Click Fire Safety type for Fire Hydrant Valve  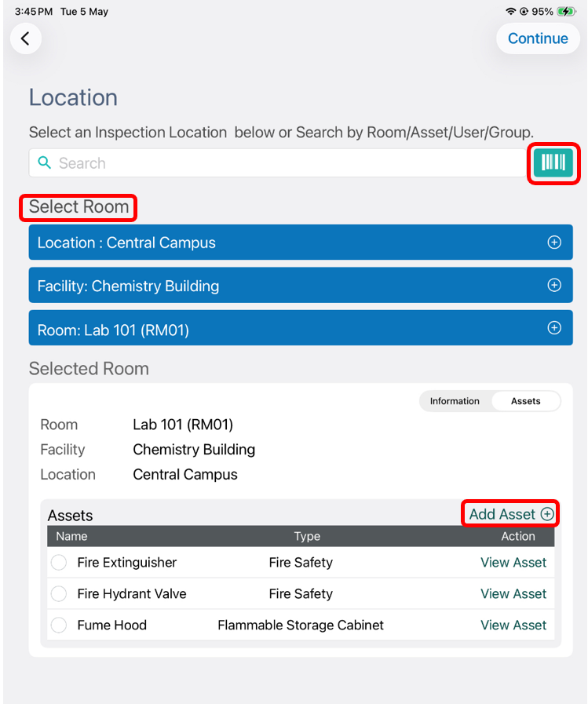click(301, 593)
